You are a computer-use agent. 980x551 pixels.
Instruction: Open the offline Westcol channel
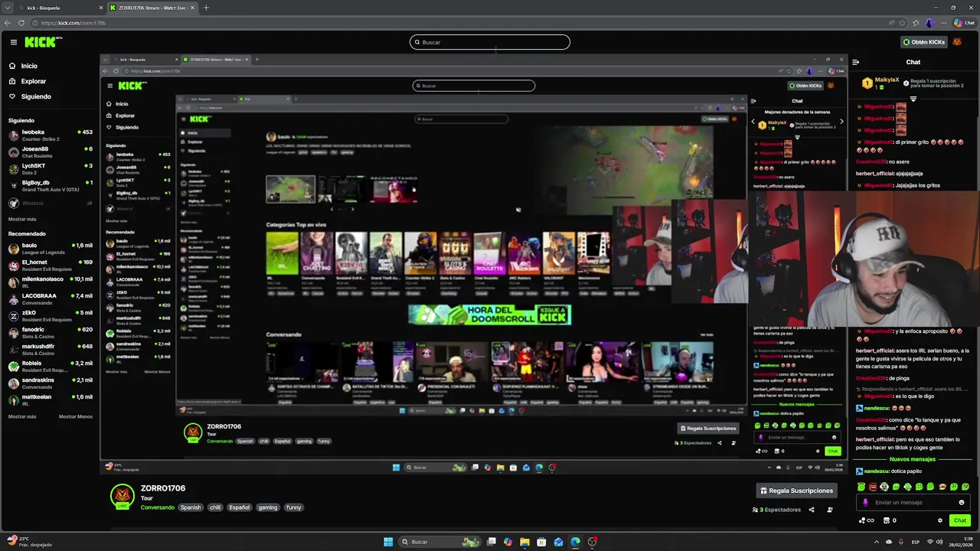pos(50,203)
